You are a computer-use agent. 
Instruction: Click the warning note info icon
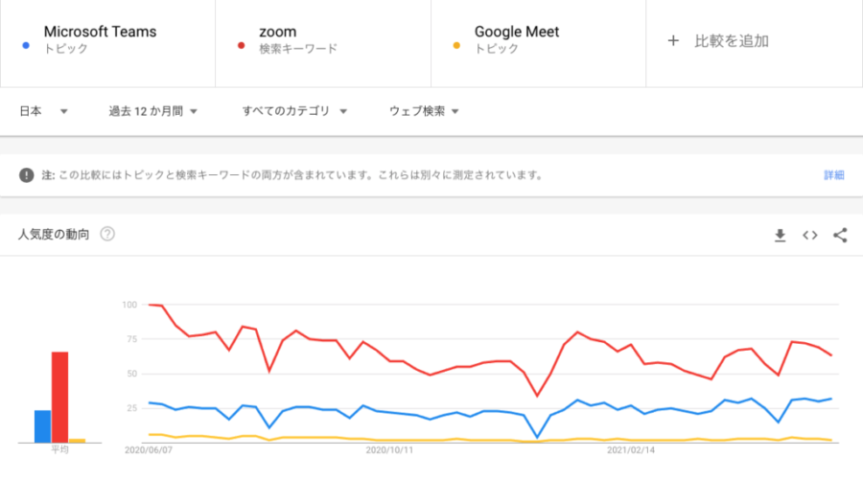click(x=26, y=175)
